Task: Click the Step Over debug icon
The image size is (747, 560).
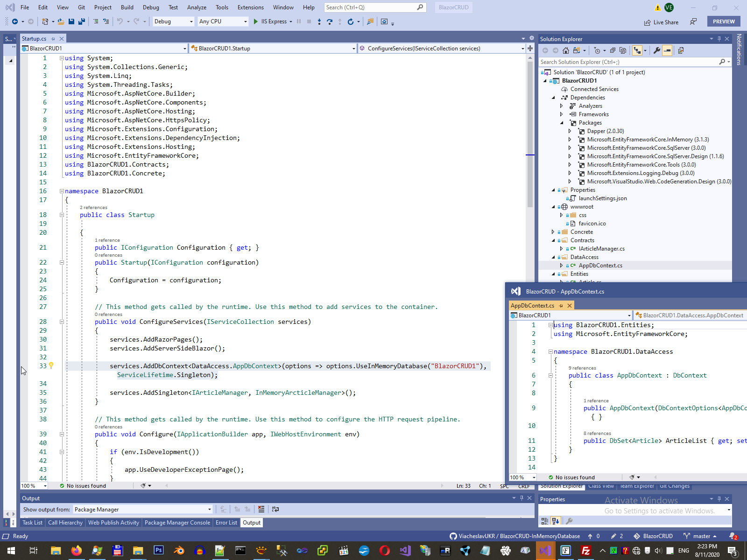Action: (x=330, y=21)
